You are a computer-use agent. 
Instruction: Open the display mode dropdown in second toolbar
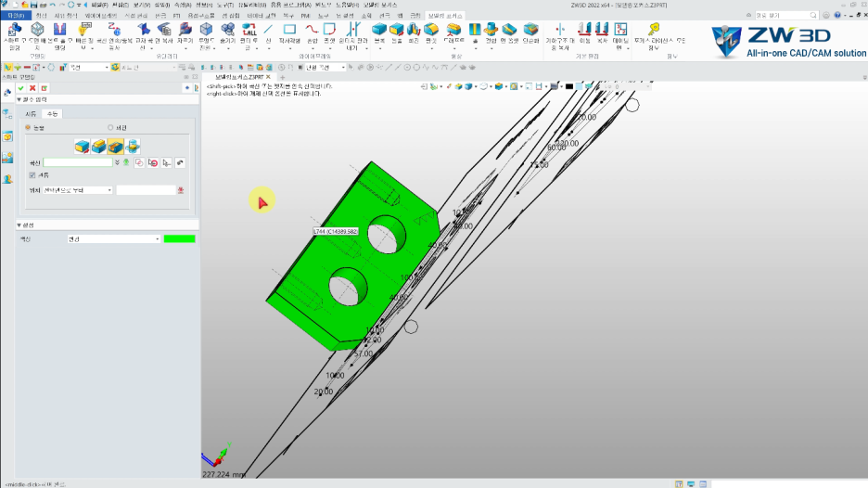tap(325, 67)
